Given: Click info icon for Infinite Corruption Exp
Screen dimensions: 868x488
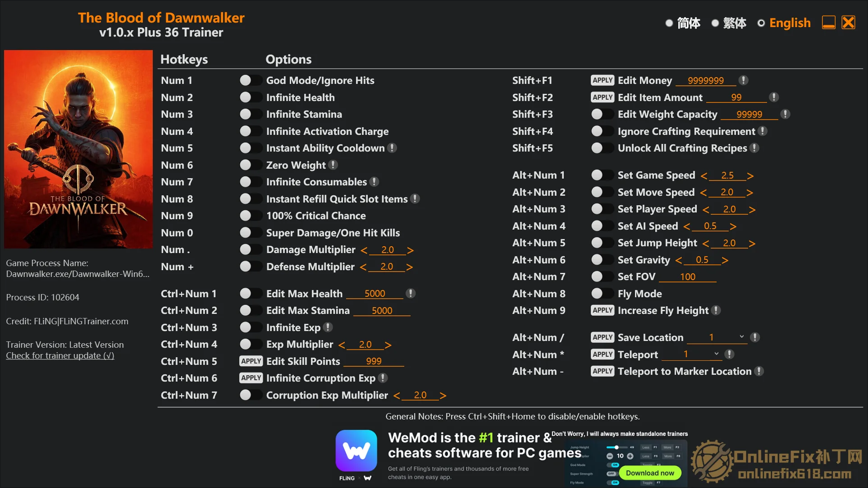Looking at the screenshot, I should [x=383, y=378].
